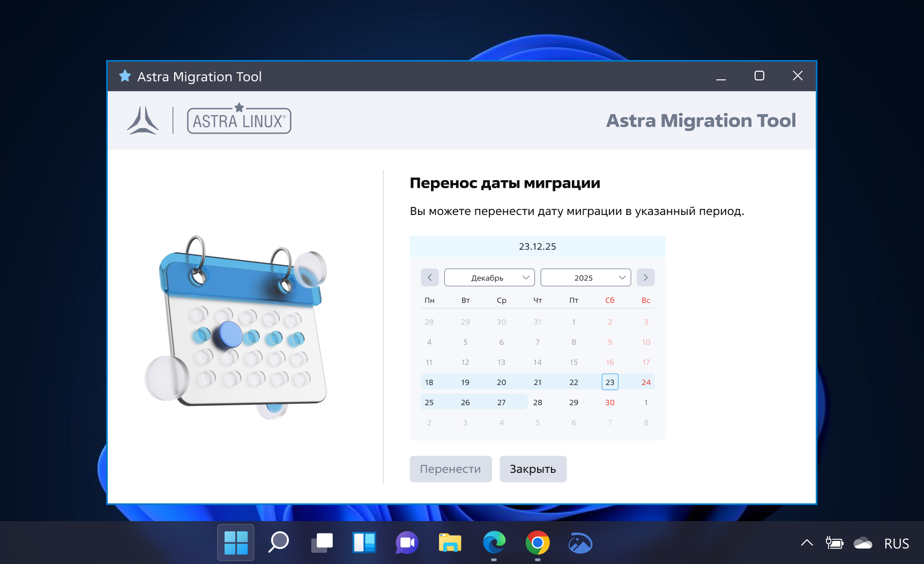The height and width of the screenshot is (564, 924).
Task: Launch File Explorer from taskbar
Action: tap(450, 543)
